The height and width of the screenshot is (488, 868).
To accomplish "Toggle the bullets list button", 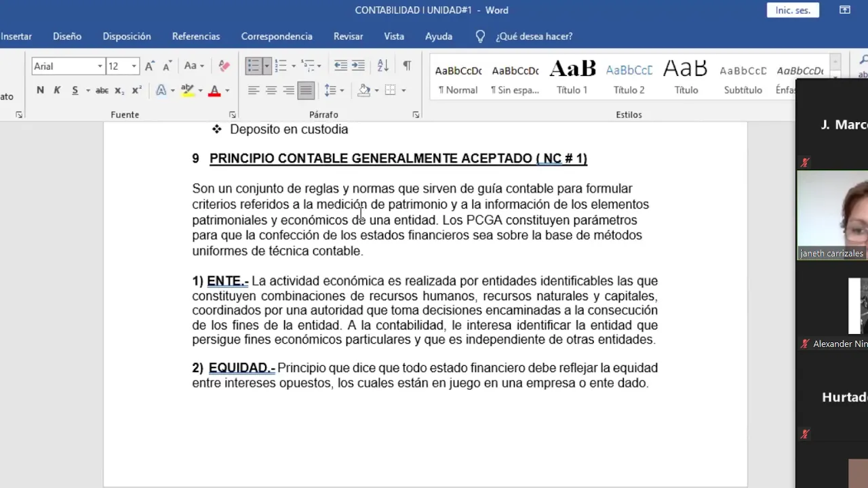I will coord(253,66).
